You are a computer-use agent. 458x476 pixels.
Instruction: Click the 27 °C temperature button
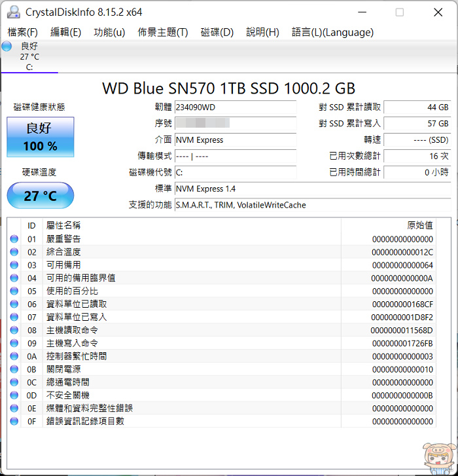coord(41,196)
